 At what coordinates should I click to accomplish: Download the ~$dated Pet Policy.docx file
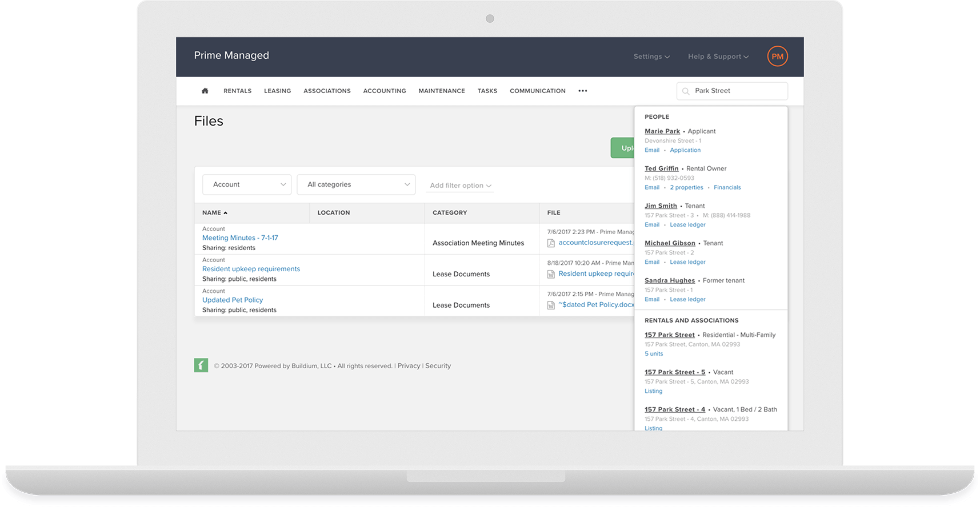(597, 305)
